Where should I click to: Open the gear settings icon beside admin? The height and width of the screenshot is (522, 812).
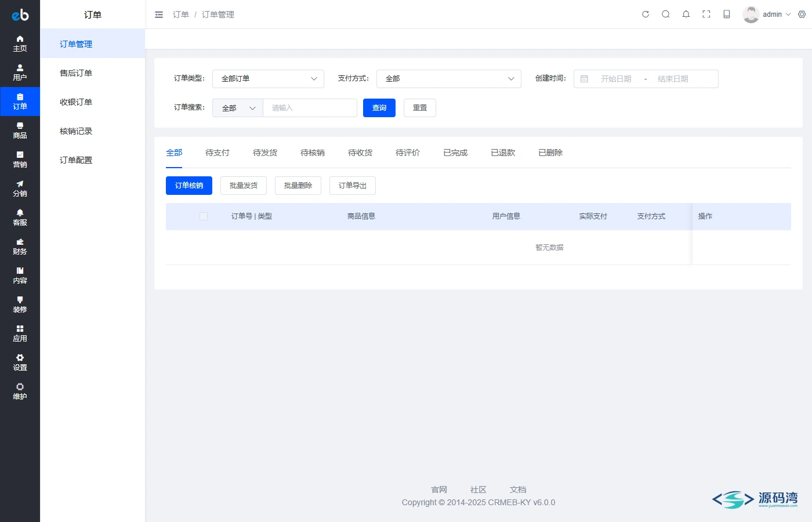802,14
